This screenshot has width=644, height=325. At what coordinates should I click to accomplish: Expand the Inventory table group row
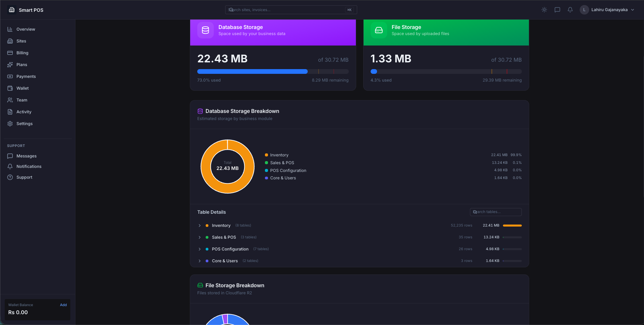[359, 226]
